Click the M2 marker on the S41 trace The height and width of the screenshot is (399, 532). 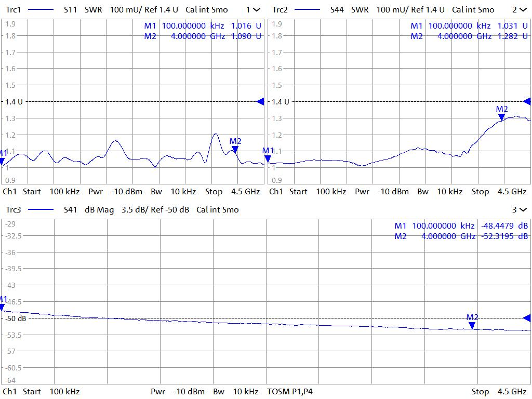[x=472, y=325]
